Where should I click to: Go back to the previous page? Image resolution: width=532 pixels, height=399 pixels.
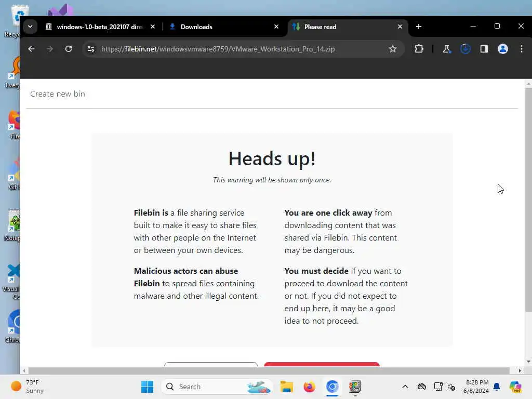click(x=31, y=49)
